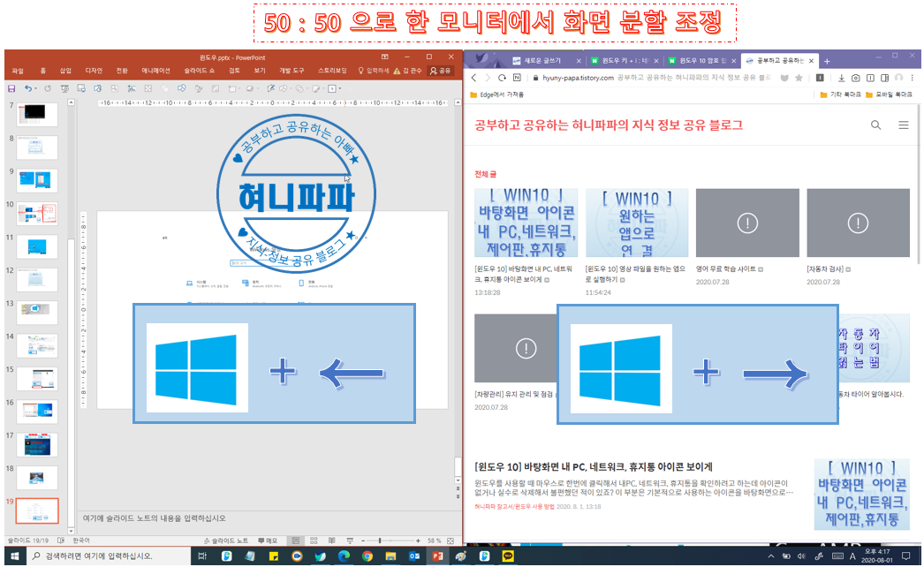Open the 기타 북마크 bookmark folder
Viewport: 924px width, 567px height.
840,94
